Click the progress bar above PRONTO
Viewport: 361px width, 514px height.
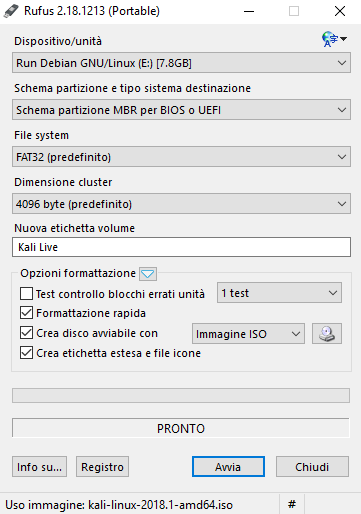pyautogui.click(x=181, y=395)
